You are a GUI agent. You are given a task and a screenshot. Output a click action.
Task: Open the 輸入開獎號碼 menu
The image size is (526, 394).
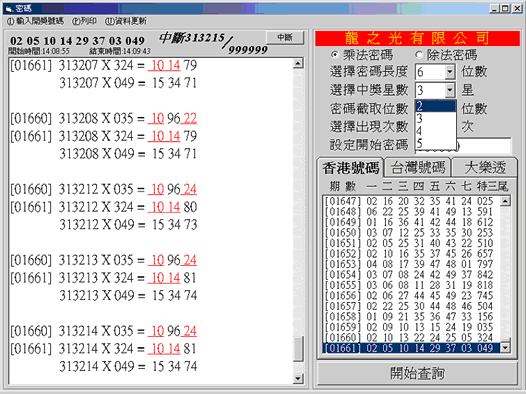click(x=35, y=21)
